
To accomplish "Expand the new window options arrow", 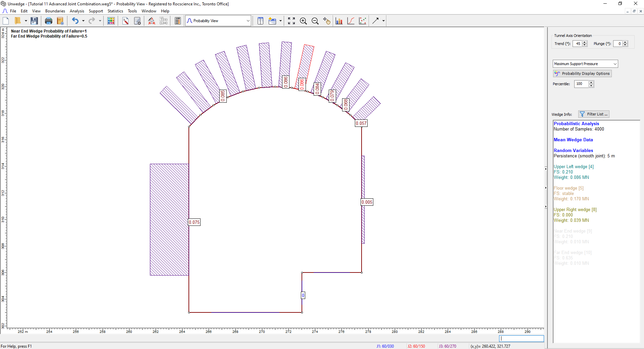I will (x=280, y=21).
